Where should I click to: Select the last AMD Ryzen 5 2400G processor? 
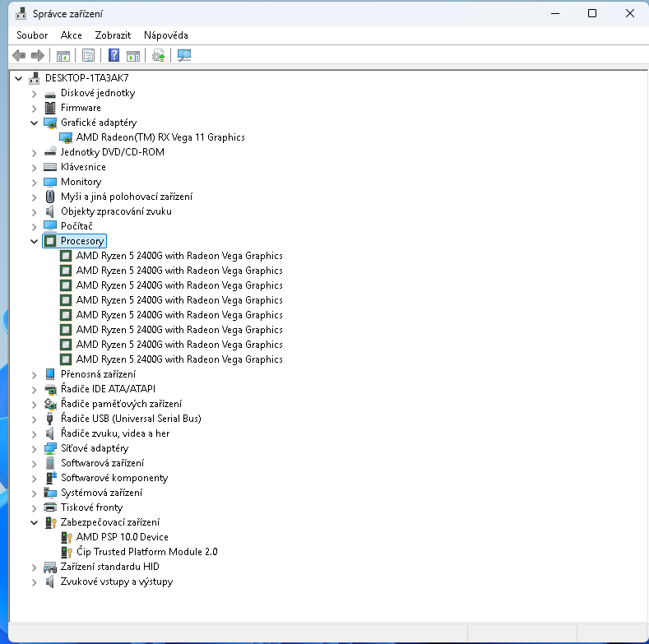pyautogui.click(x=179, y=359)
